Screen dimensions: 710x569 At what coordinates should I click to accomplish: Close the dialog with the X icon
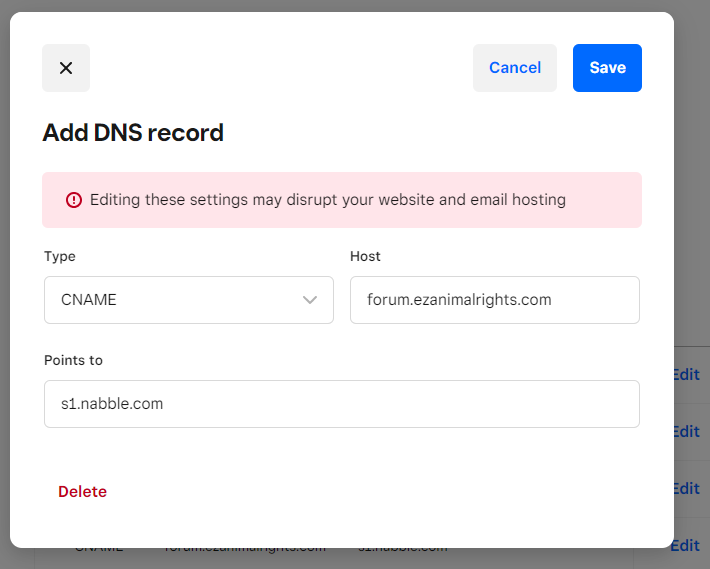coord(66,68)
